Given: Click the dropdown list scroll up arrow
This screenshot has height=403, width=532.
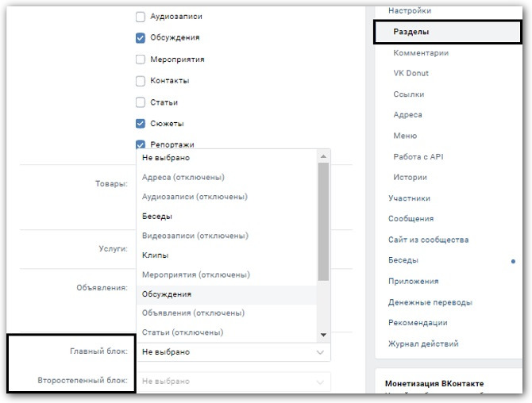Looking at the screenshot, I should point(323,157).
